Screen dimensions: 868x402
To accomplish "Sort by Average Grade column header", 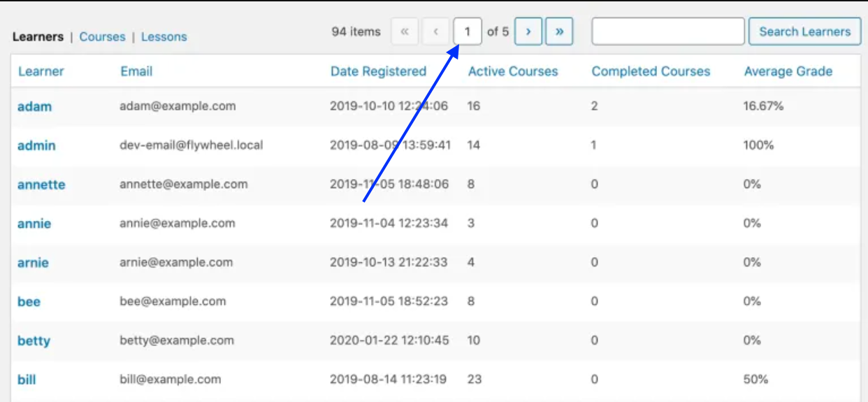I will 788,71.
